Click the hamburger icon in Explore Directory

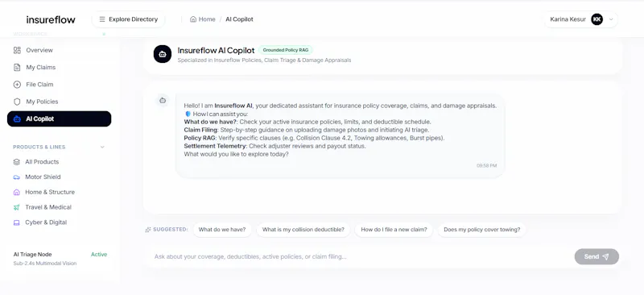point(102,19)
